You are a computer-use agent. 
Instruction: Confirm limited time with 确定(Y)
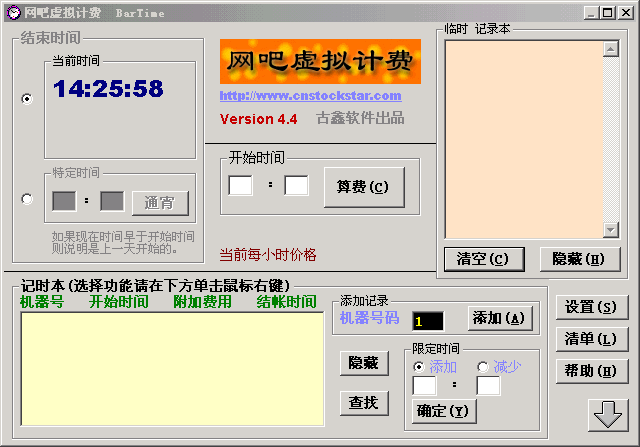coord(444,411)
